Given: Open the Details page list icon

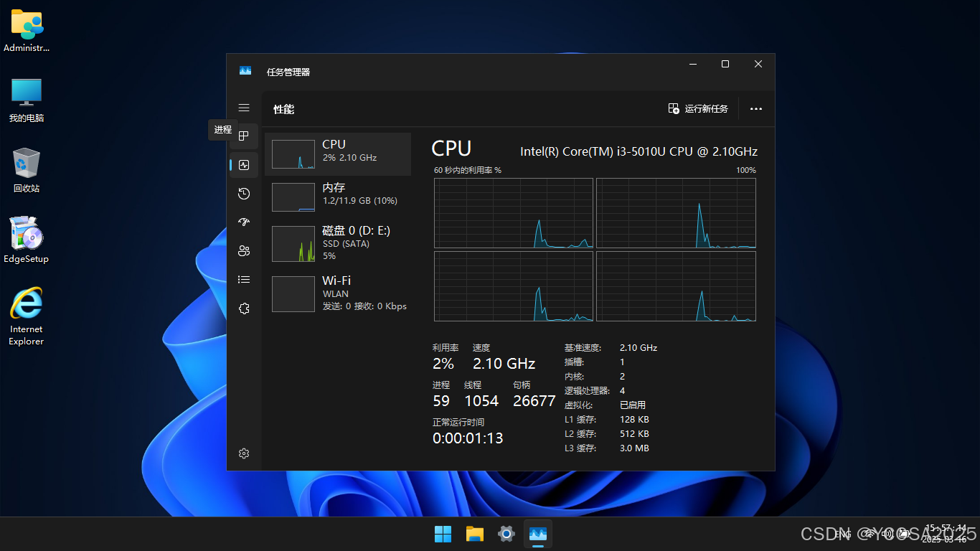Looking at the screenshot, I should 244,280.
